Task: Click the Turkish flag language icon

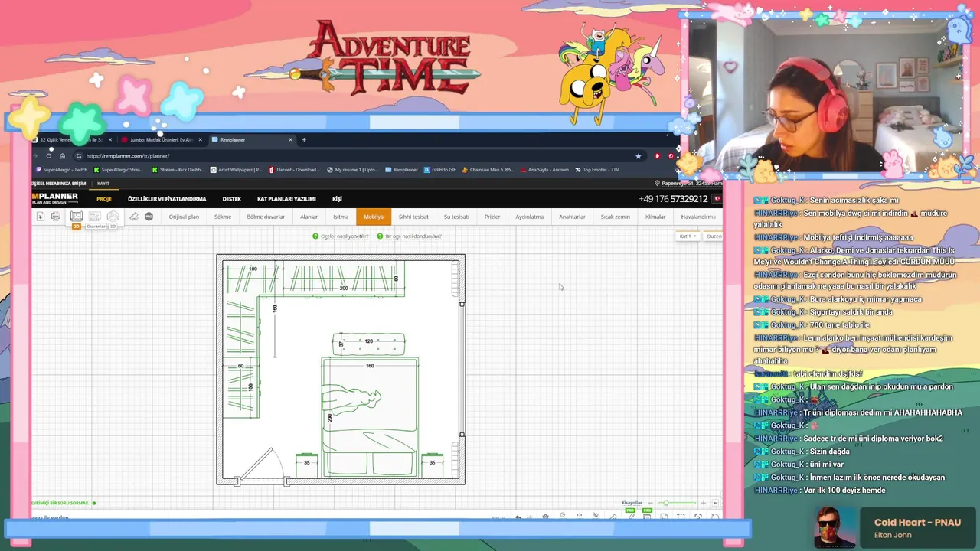Action: [x=717, y=199]
